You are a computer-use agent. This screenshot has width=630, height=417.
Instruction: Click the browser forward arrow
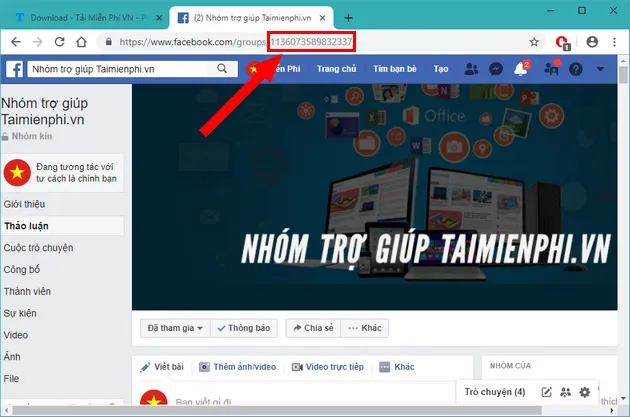pyautogui.click(x=38, y=41)
